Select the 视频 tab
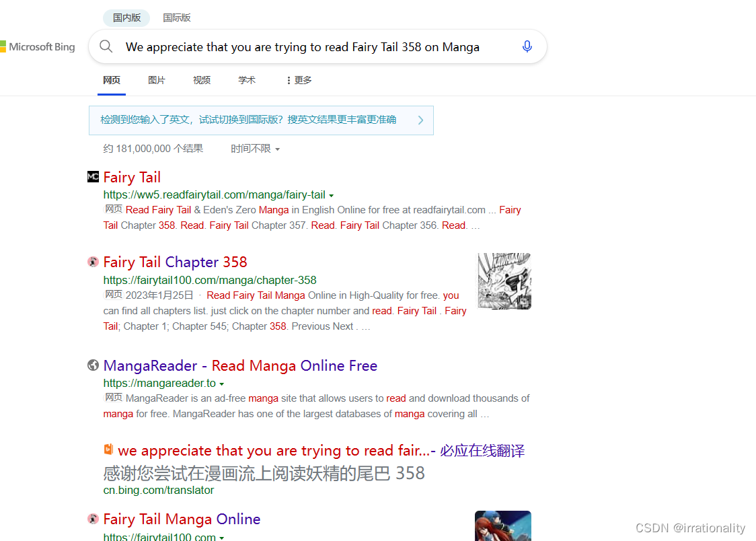 point(202,80)
